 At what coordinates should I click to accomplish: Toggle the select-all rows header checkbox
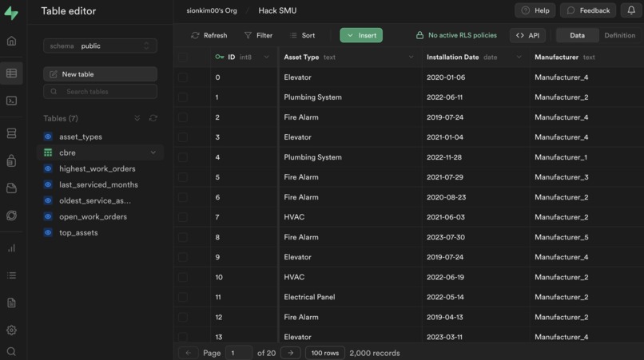(x=183, y=57)
